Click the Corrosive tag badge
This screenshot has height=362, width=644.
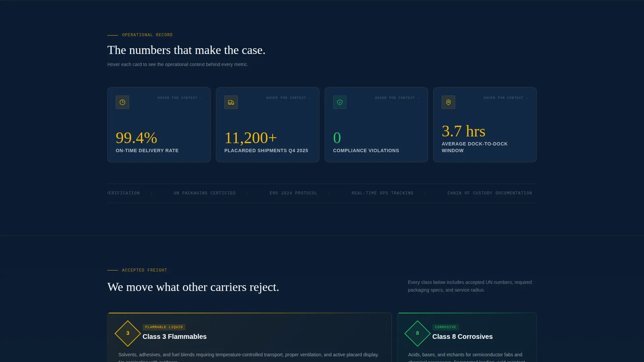445,327
